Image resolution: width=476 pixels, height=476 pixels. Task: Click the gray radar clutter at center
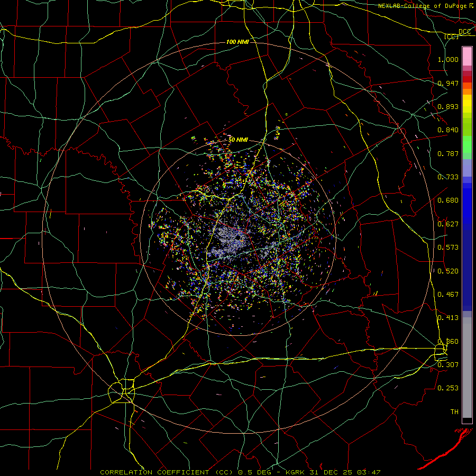pos(230,240)
